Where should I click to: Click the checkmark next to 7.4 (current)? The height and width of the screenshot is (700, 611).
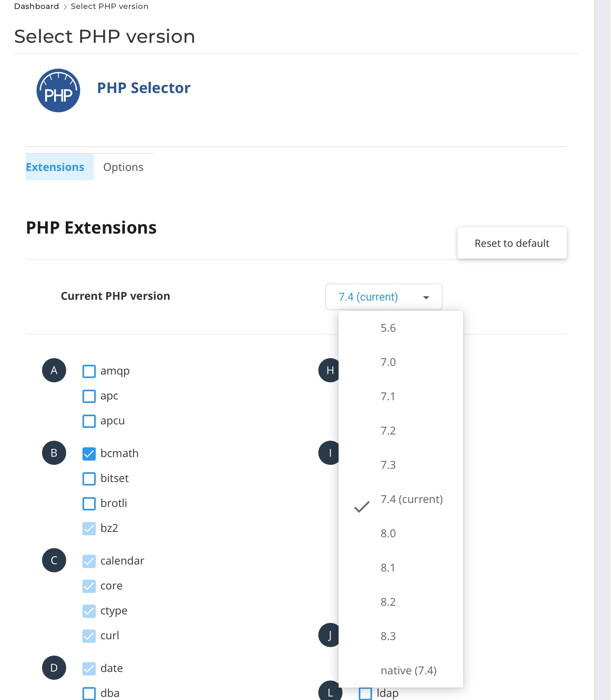pos(362,507)
